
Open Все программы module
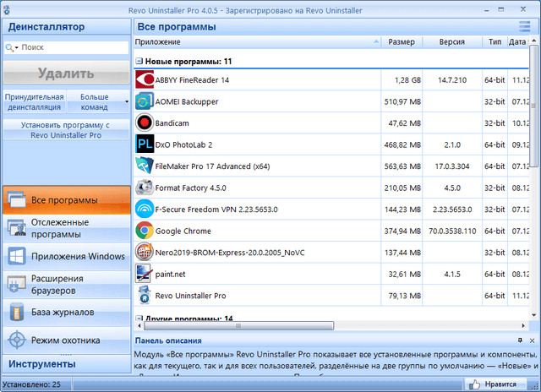click(67, 200)
